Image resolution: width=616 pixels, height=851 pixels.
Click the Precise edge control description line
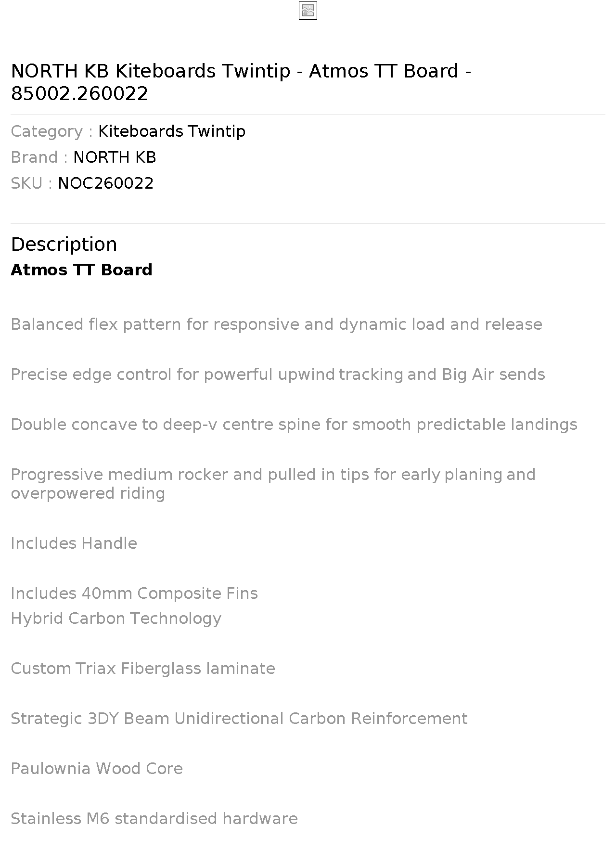278,374
